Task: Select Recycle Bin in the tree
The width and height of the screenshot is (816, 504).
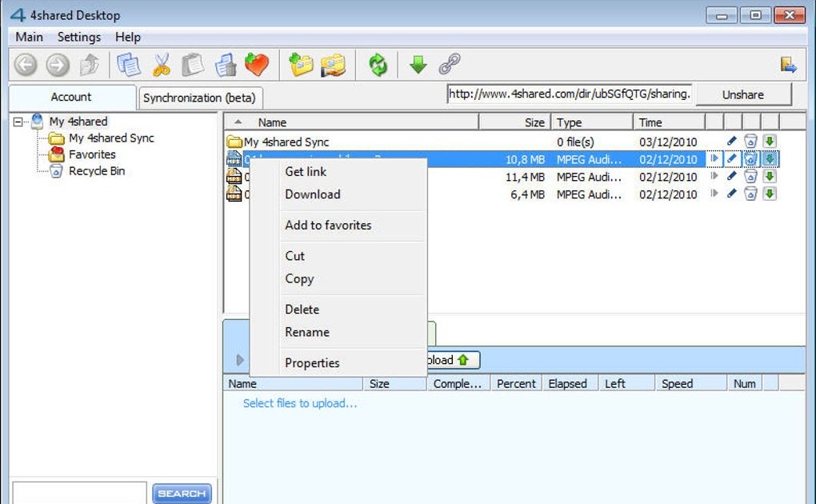Action: (x=97, y=171)
